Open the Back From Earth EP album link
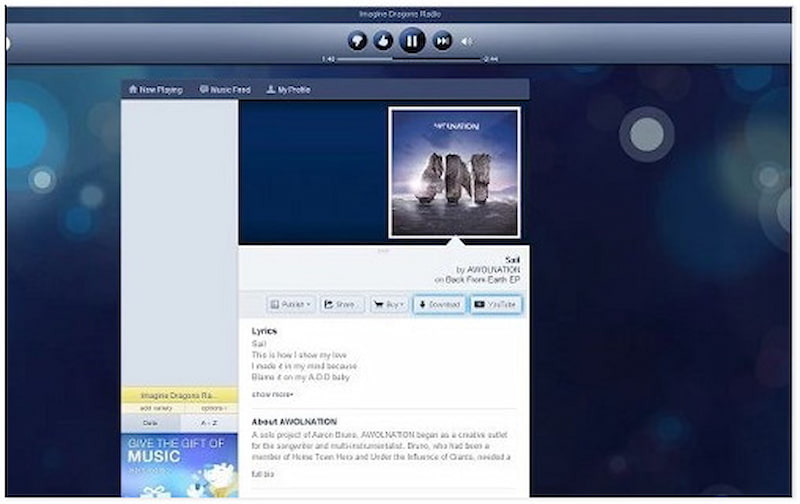800x504 pixels. click(483, 280)
